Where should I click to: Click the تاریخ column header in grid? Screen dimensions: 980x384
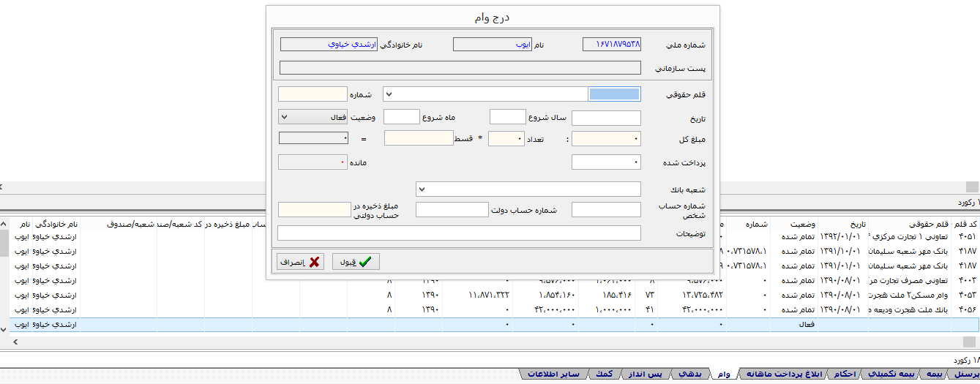coord(842,224)
